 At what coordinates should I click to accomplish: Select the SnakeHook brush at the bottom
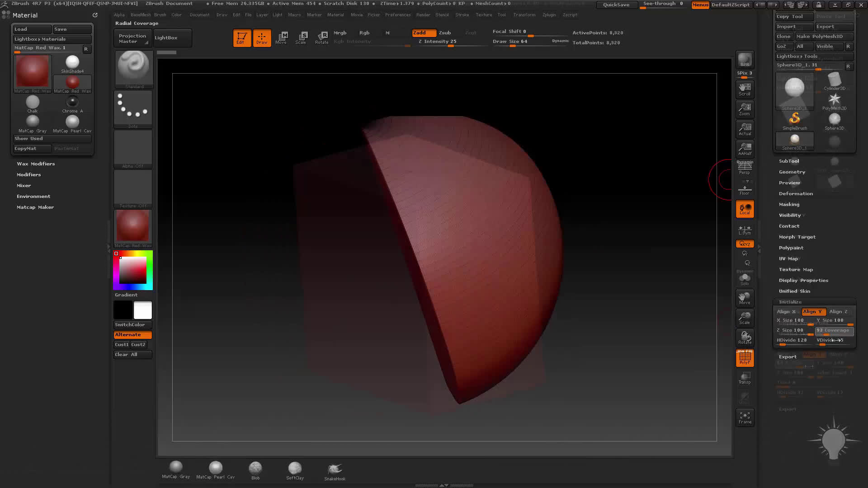click(334, 469)
